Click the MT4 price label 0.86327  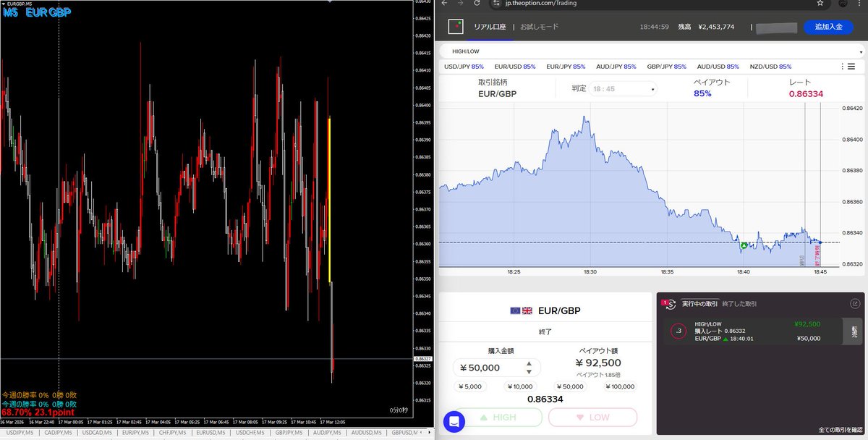coord(422,358)
